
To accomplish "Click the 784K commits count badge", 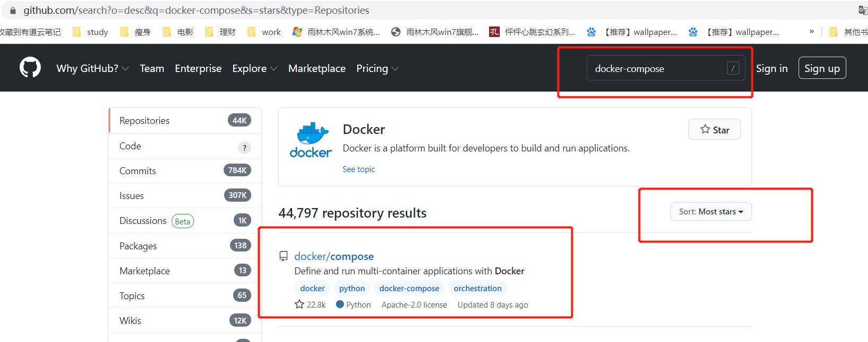I will tap(237, 170).
